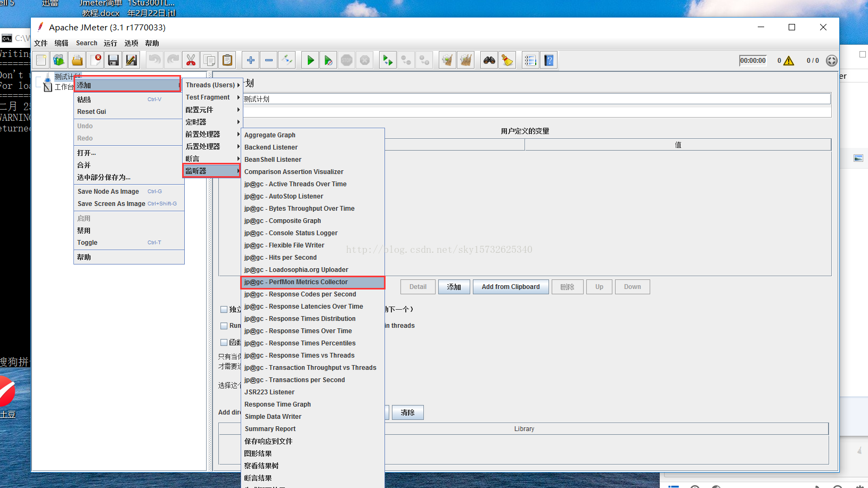
Task: Click Toggle in the context menu
Action: click(129, 243)
